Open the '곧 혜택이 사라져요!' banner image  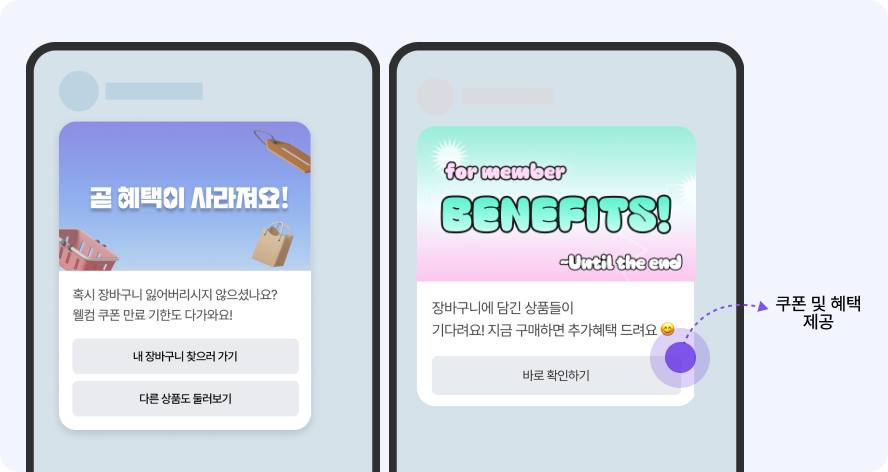point(185,197)
